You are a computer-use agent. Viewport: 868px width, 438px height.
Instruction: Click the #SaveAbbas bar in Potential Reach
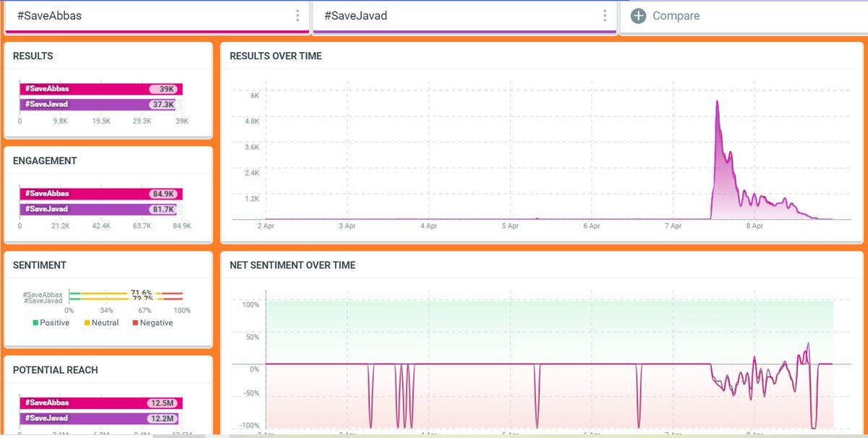click(x=101, y=403)
